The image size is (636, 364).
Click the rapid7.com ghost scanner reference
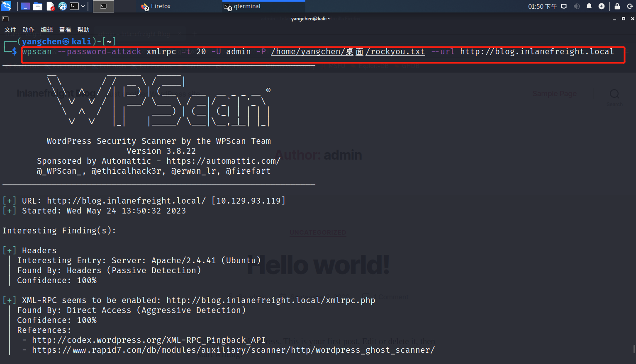[x=234, y=350]
